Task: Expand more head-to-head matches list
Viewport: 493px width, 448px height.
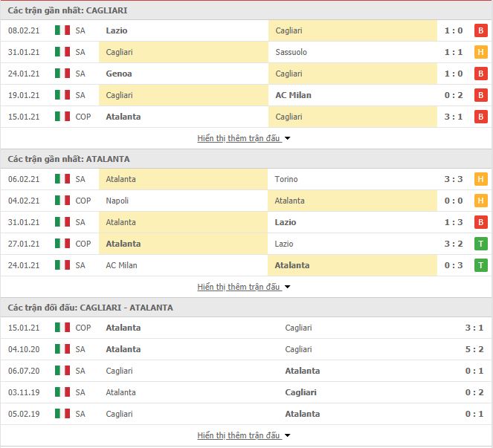Action: (244, 435)
